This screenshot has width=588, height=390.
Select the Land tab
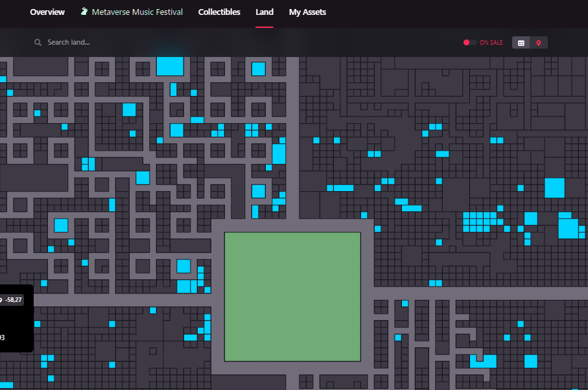(x=265, y=12)
